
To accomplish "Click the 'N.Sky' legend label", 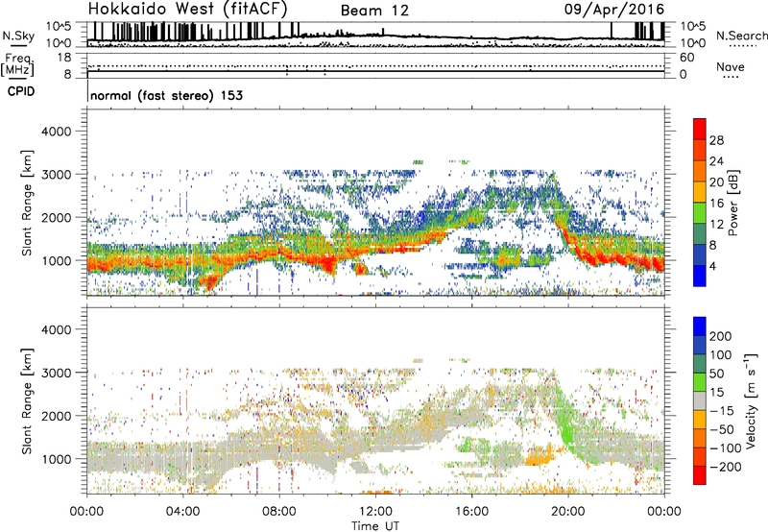I will (18, 36).
